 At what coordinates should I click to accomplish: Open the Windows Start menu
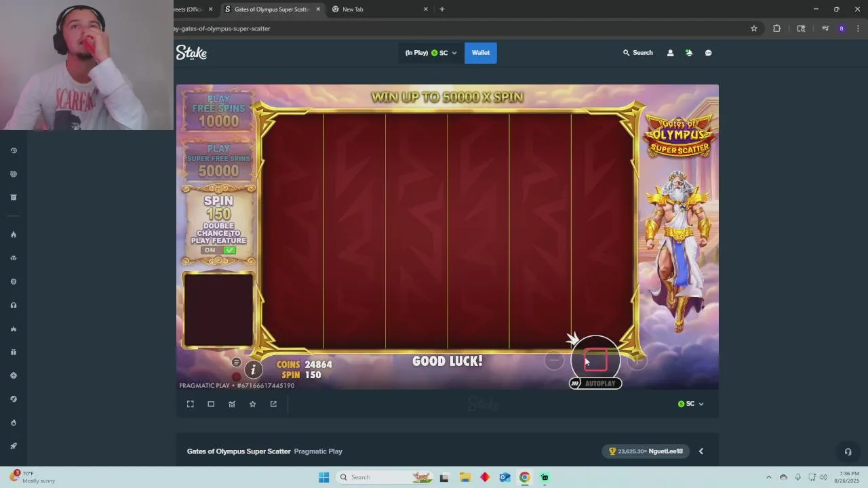324,477
